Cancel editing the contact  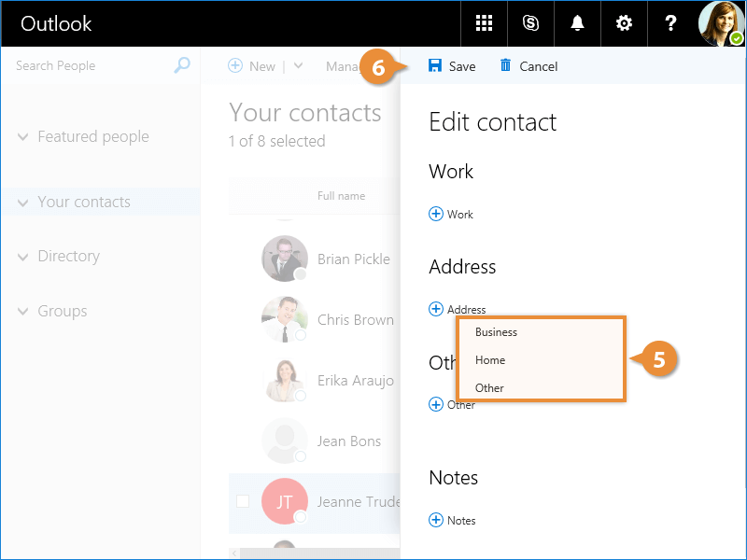529,66
